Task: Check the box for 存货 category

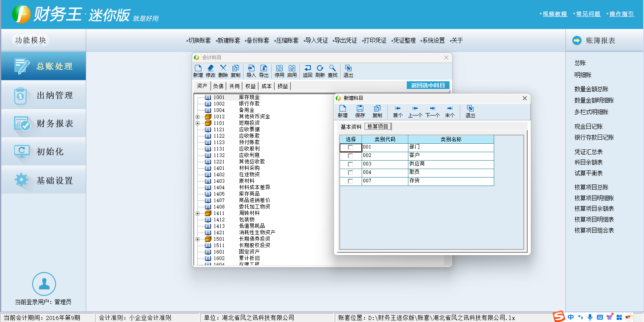Action: click(350, 181)
